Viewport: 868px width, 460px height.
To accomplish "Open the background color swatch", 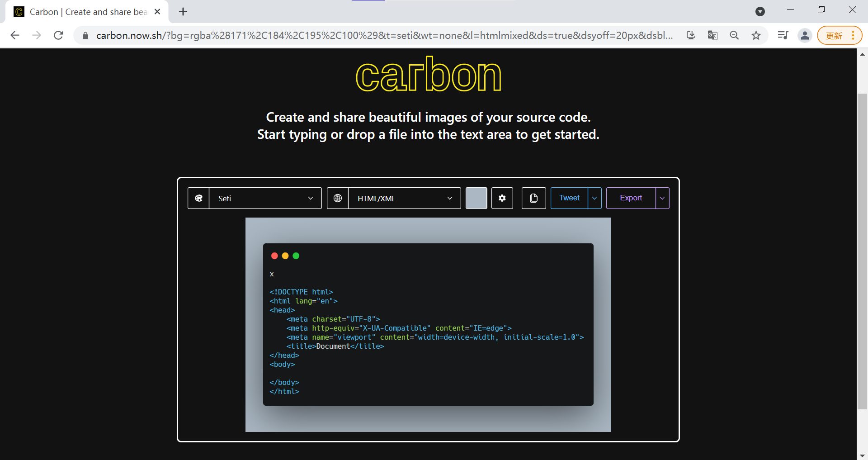I will tap(476, 198).
